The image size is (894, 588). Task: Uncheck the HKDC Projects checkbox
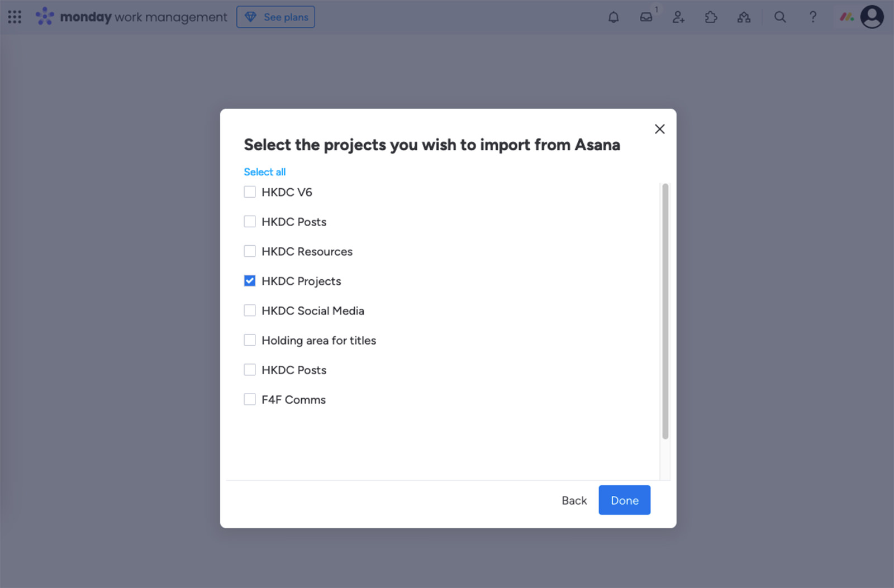tap(250, 281)
